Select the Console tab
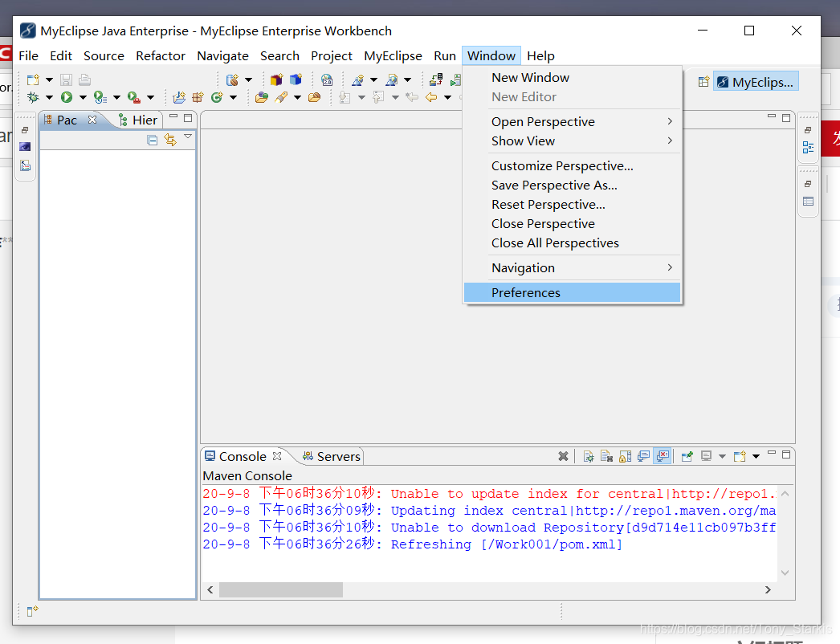 (236, 456)
